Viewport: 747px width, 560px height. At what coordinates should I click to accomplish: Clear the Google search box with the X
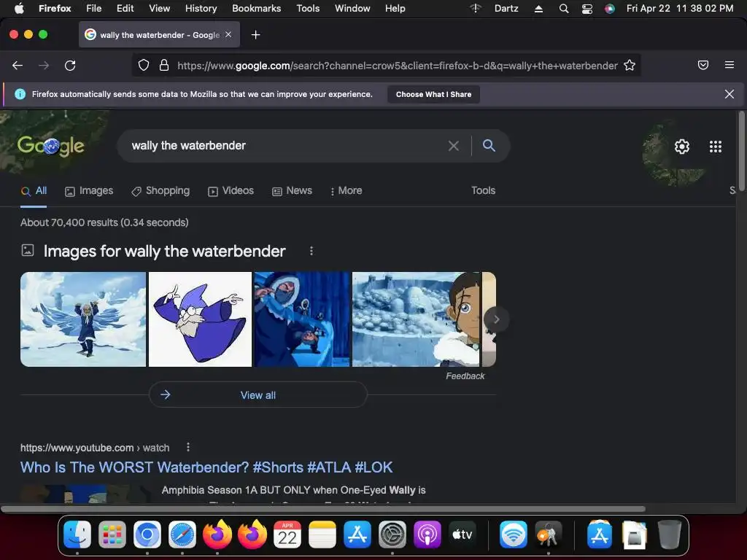coord(454,146)
